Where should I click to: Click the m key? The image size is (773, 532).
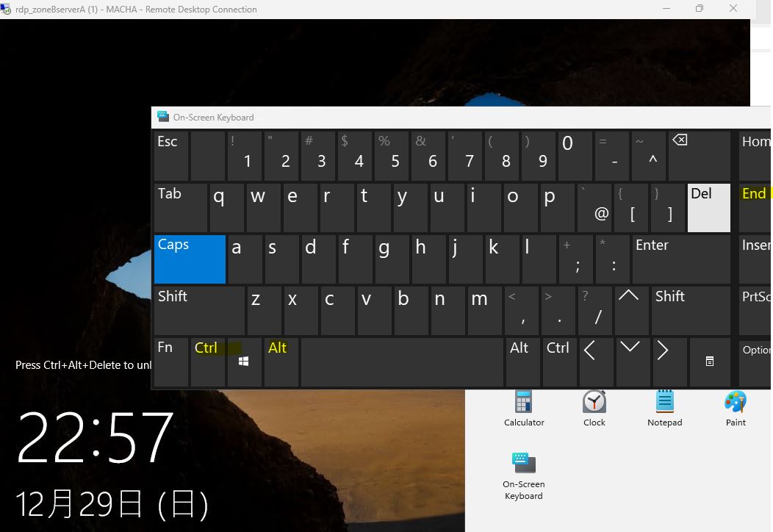coord(485,311)
